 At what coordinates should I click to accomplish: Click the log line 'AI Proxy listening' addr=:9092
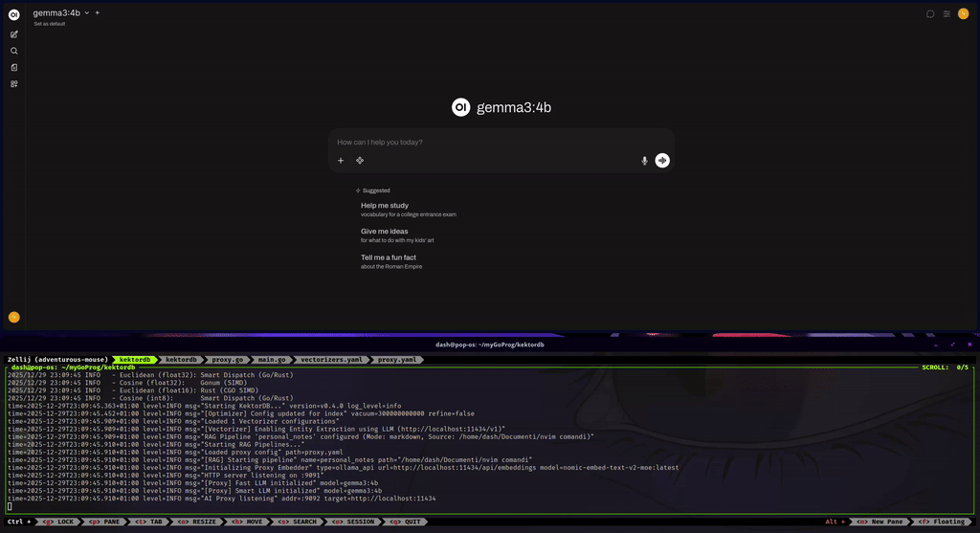(221, 499)
